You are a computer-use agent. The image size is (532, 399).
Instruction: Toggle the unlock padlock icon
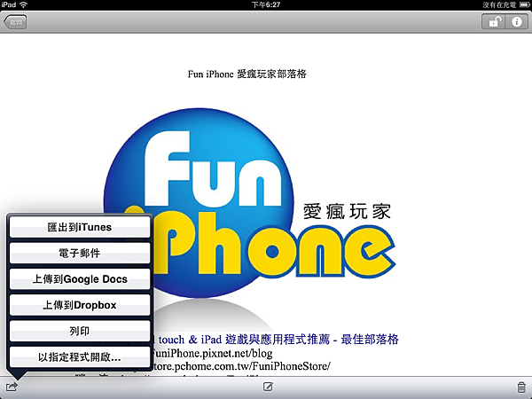click(494, 22)
